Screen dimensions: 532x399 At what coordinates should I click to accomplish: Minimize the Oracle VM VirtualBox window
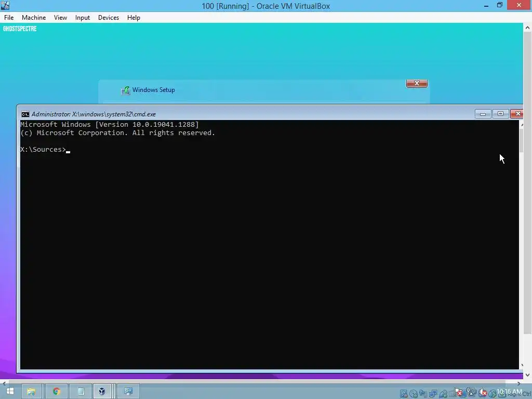pyautogui.click(x=486, y=5)
